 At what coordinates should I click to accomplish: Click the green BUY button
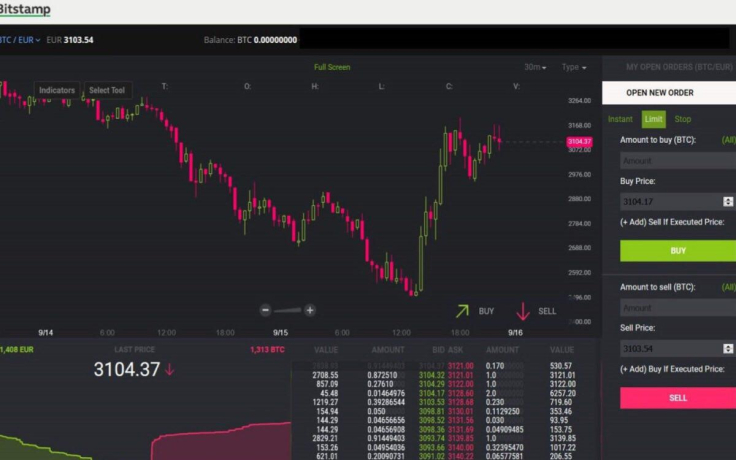[x=678, y=251]
